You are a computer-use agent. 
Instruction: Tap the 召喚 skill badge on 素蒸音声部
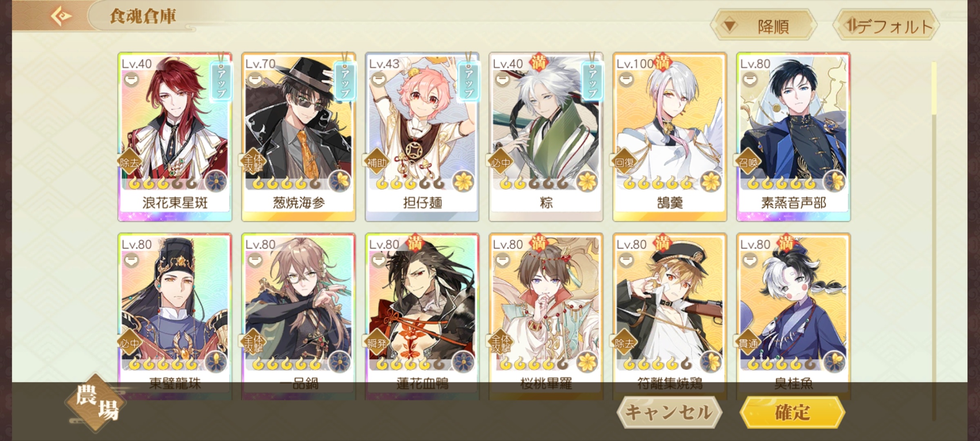point(748,163)
